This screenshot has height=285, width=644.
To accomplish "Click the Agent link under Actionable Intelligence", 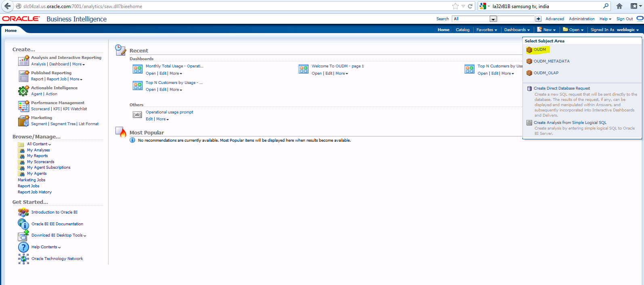I will click(37, 94).
